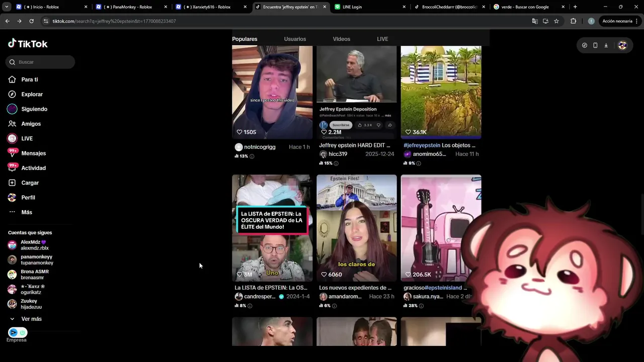The image size is (644, 362).
Task: Open the amandarom... profile link
Action: tap(345, 297)
